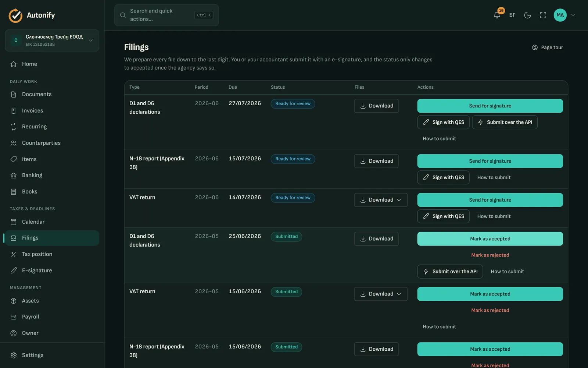The image size is (588, 368).
Task: Open How to submit for D1 and D6 2026-05
Action: coord(507,272)
